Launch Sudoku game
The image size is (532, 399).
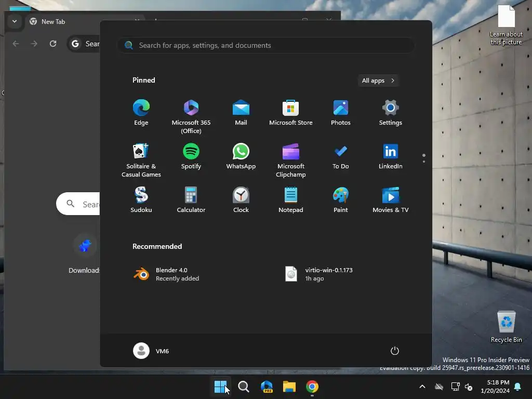coord(141,200)
